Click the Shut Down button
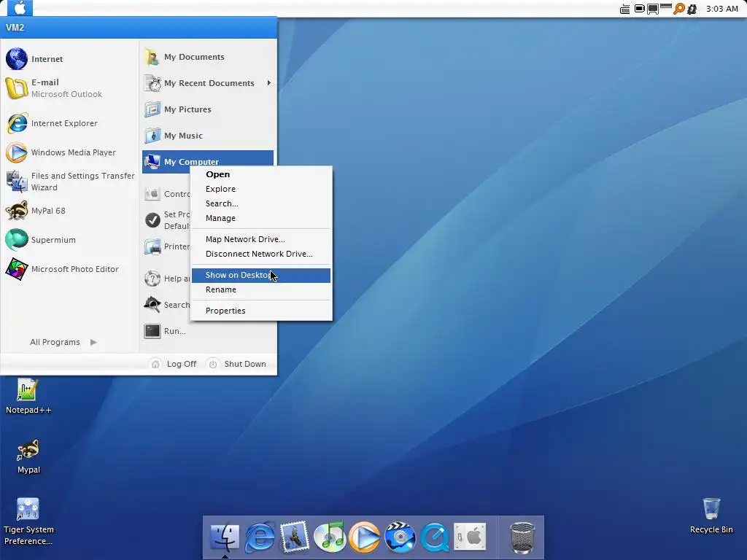 point(237,364)
